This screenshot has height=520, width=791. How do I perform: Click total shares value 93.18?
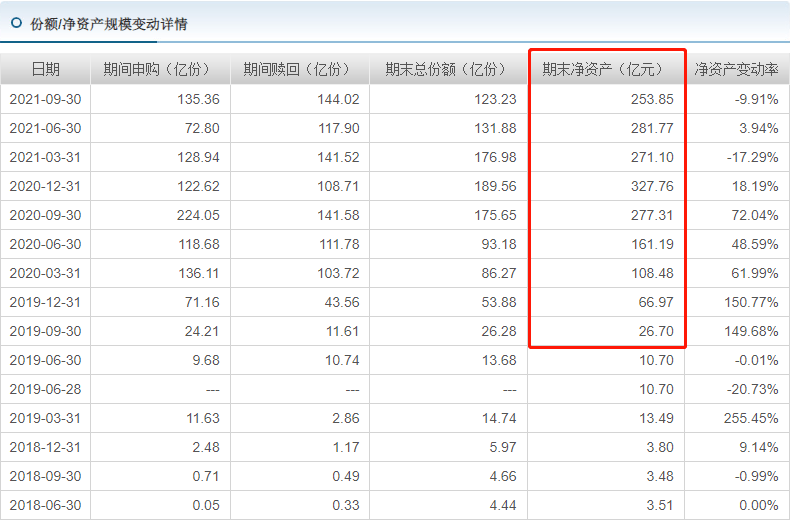pos(498,244)
